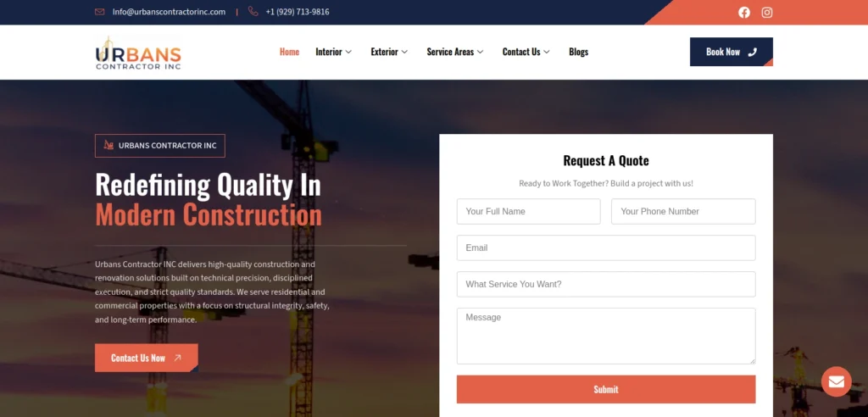Click the Ready to Work Together subtitle
The image size is (868, 417).
click(x=605, y=183)
